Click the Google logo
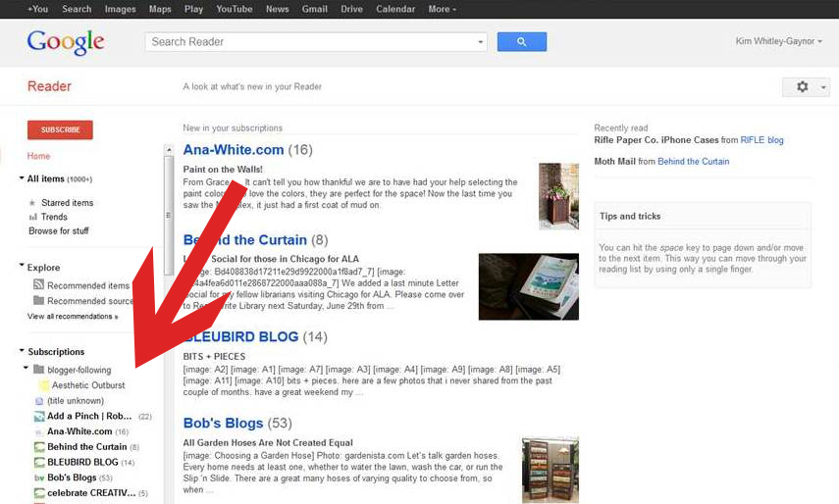This screenshot has height=504, width=839. coord(66,43)
